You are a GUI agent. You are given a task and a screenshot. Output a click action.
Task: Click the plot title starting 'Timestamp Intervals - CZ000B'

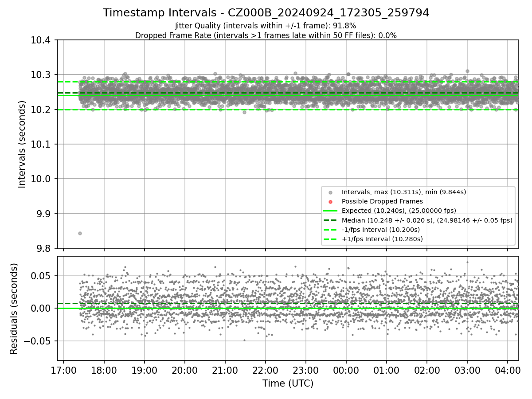tap(266, 13)
